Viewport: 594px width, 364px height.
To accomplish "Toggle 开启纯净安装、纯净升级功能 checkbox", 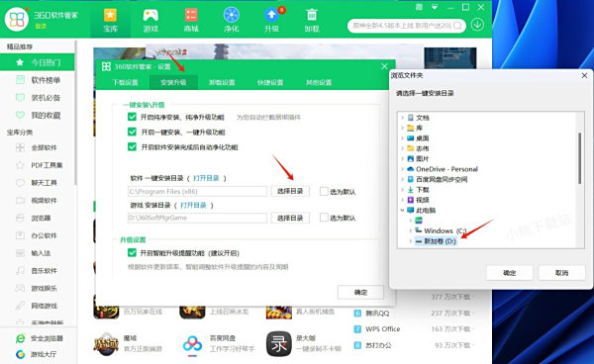I will (132, 117).
